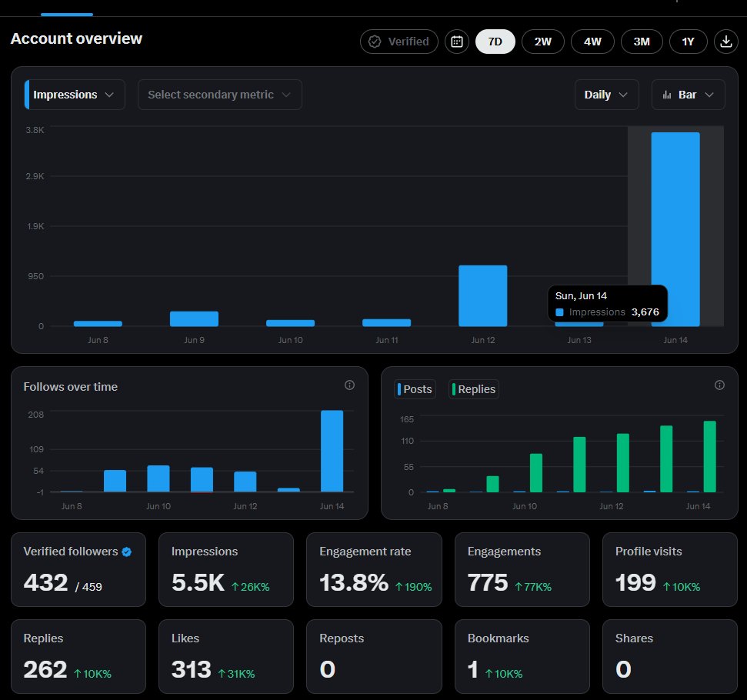Select the 7D time range

[495, 42]
